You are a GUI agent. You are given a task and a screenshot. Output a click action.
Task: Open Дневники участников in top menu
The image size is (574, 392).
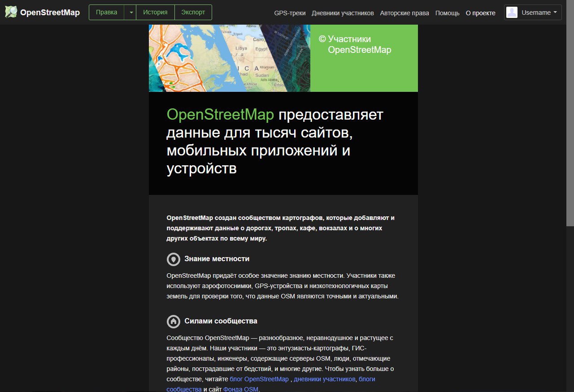[343, 13]
